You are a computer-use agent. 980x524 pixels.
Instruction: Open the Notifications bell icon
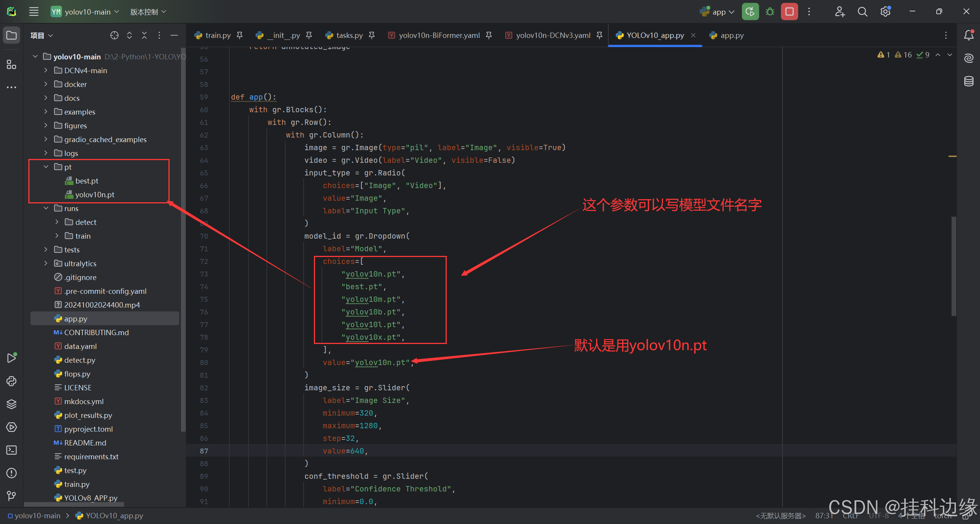pyautogui.click(x=969, y=35)
